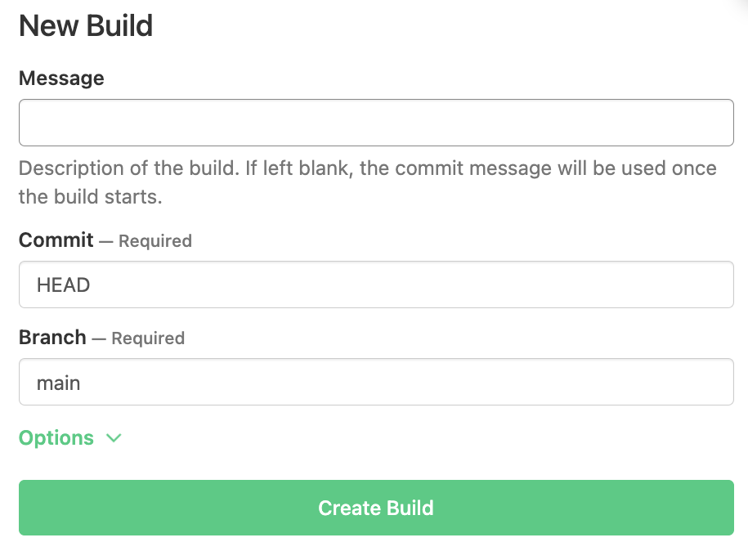Screen dimensions: 748x560
Task: Click the word main in Branch input
Action: click(x=59, y=383)
